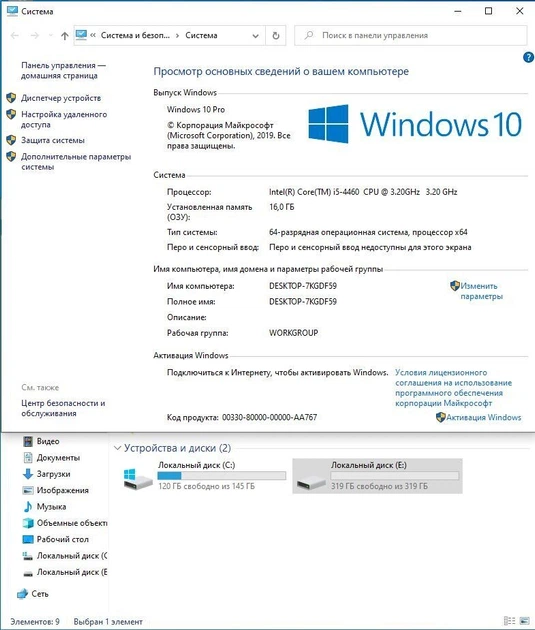535x630 pixels.
Task: Click the shield icon beside Защита системы
Action: point(11,140)
